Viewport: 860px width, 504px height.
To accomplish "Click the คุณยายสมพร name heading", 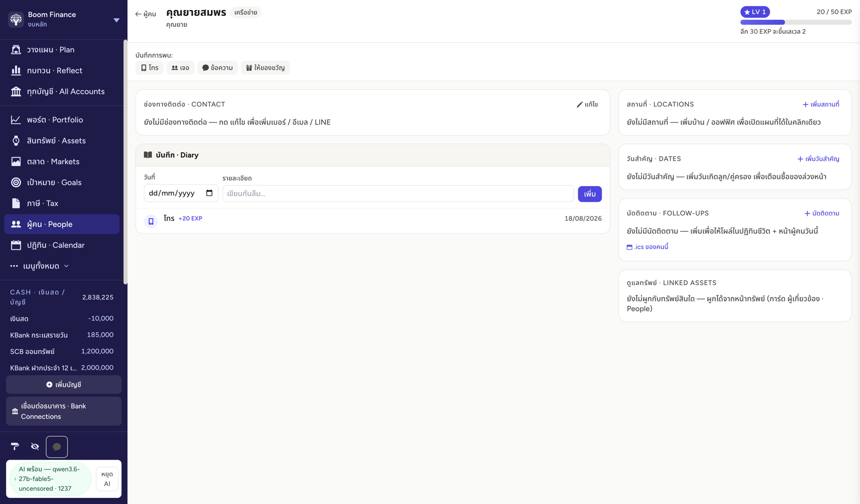I will click(196, 12).
